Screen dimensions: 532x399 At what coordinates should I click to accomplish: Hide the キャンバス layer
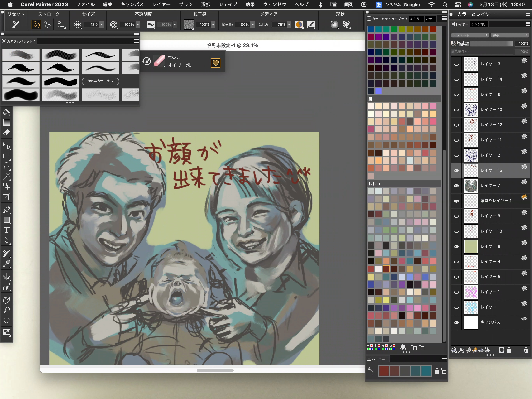456,322
